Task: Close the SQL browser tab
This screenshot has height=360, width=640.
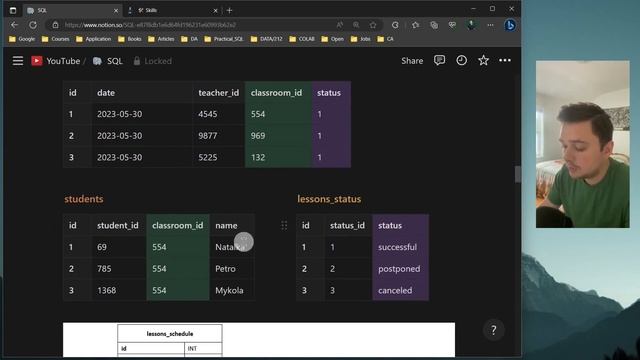Action: (x=116, y=11)
